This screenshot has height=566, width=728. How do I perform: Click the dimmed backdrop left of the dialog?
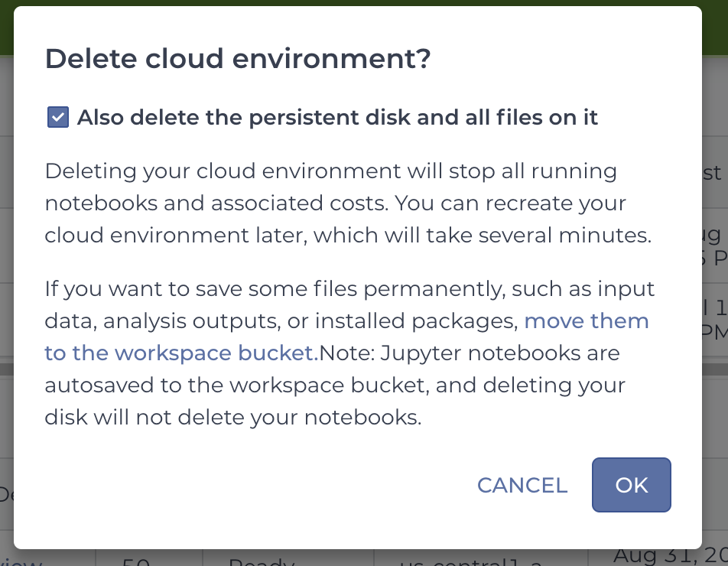coord(6,278)
